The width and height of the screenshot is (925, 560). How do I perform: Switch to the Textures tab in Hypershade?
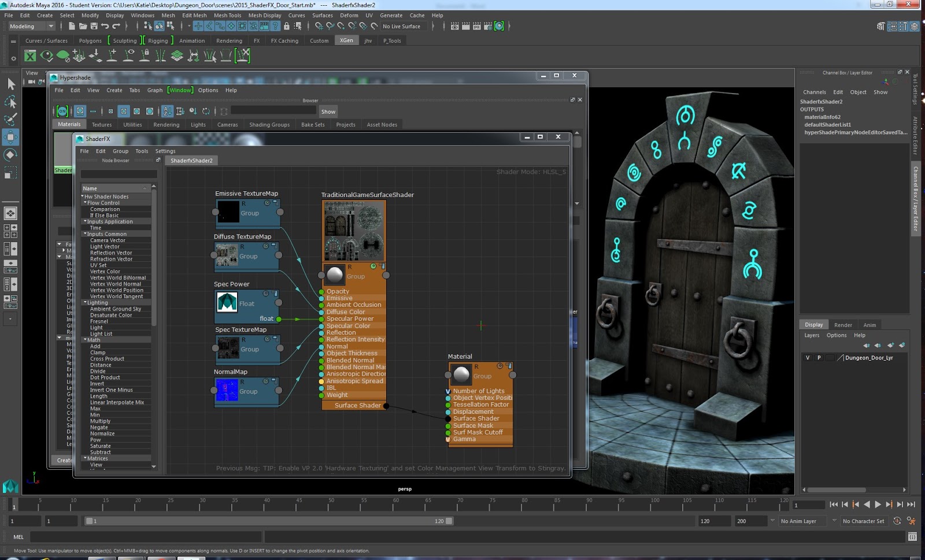coord(102,124)
